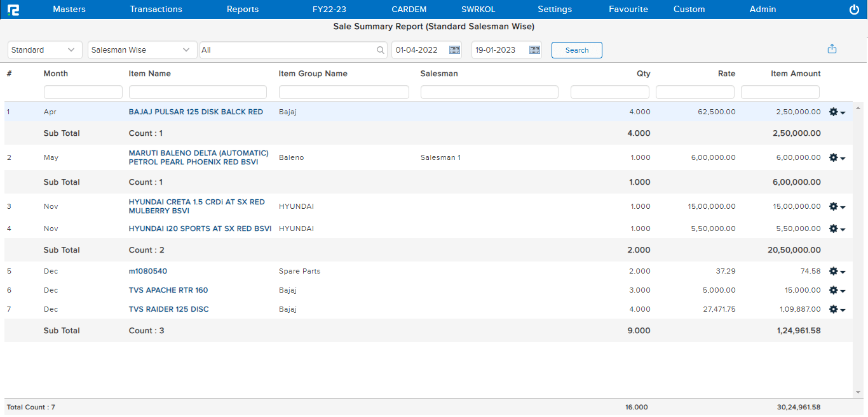868x417 pixels.
Task: Open TVS APACHE RTR 160 item link
Action: pos(168,290)
